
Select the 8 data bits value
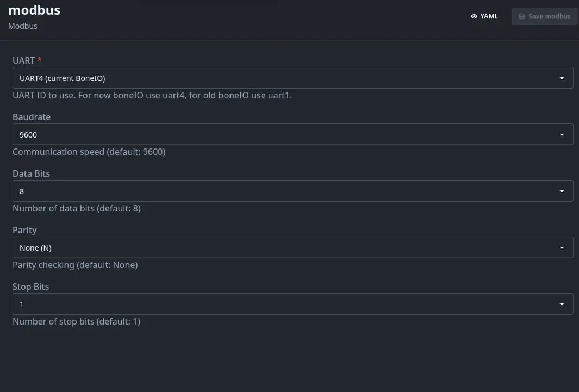(x=21, y=191)
